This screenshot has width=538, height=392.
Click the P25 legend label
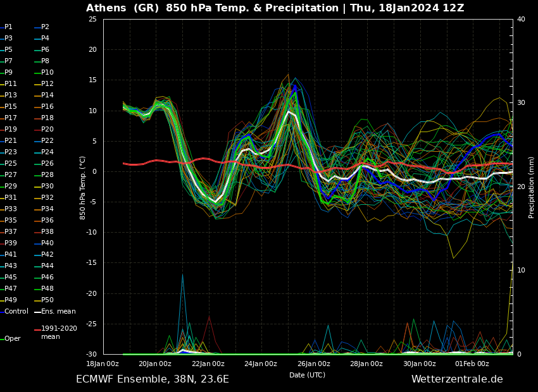click(11, 164)
